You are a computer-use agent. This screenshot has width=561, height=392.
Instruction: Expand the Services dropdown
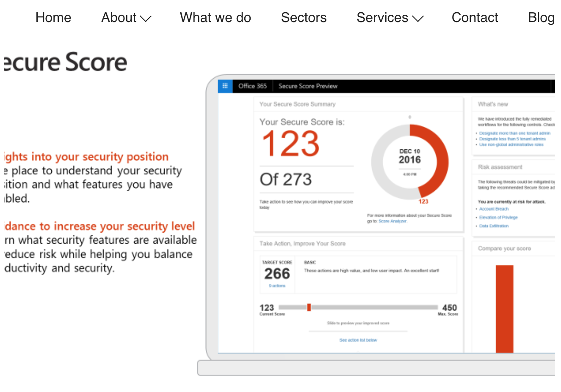pos(390,18)
